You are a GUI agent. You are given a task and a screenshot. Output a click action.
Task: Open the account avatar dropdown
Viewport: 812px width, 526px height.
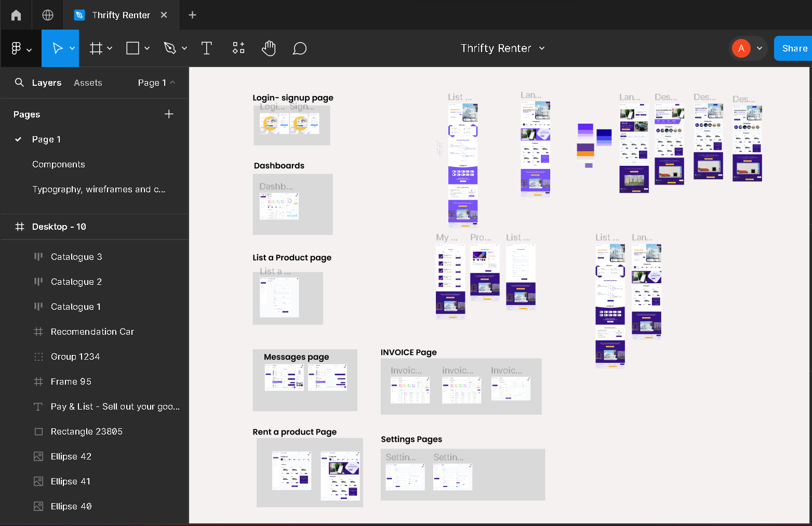[758, 48]
